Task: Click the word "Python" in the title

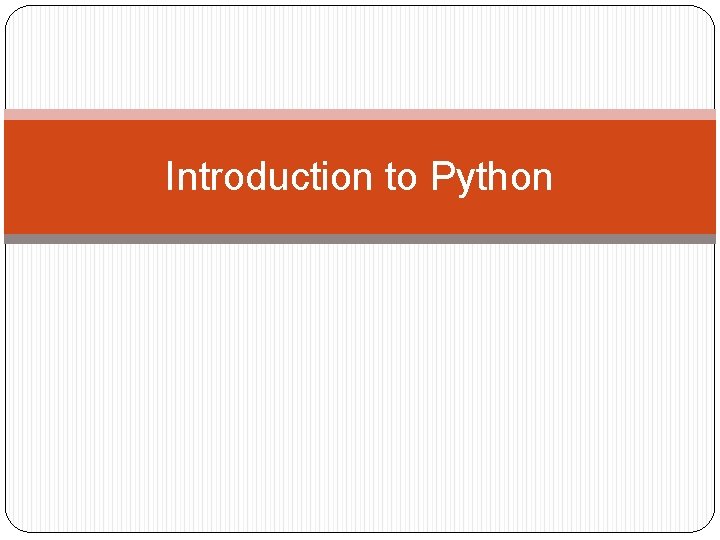Action: pos(491,177)
